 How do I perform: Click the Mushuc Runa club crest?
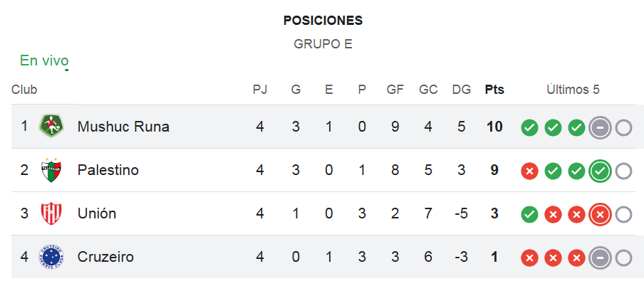pos(51,127)
